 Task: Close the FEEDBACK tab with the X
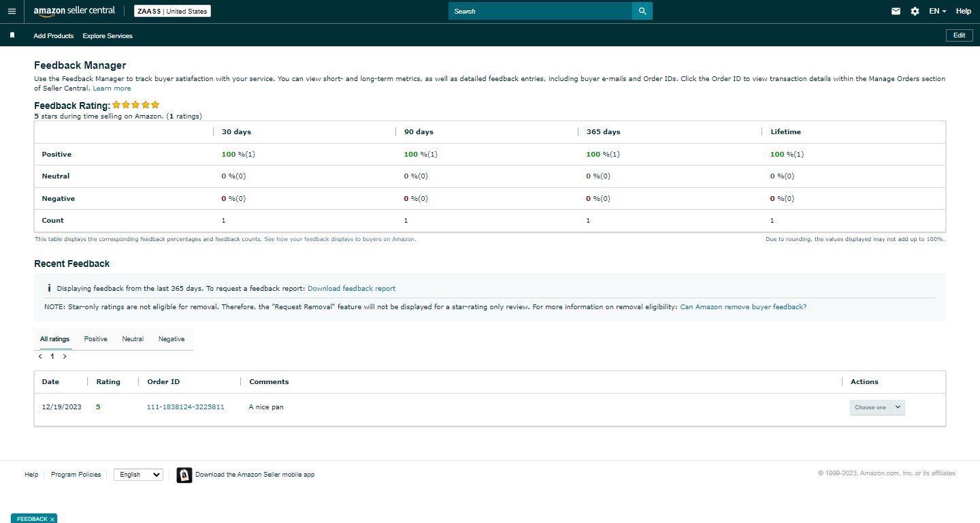tap(52, 519)
